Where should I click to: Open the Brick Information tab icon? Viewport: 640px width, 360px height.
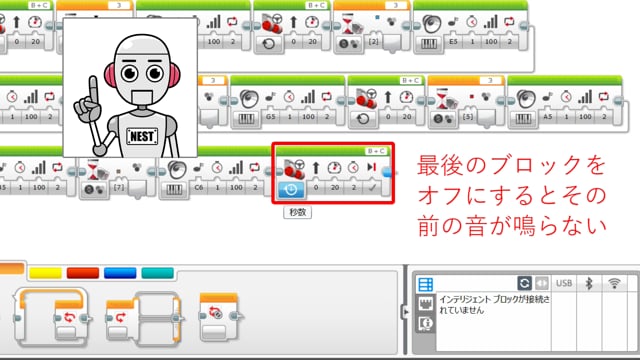(425, 324)
